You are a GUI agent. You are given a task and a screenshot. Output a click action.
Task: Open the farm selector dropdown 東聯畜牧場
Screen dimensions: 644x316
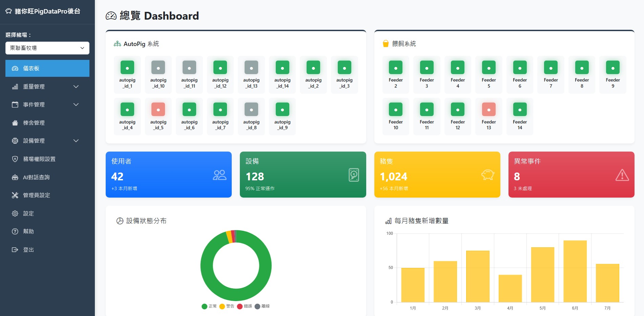[47, 48]
